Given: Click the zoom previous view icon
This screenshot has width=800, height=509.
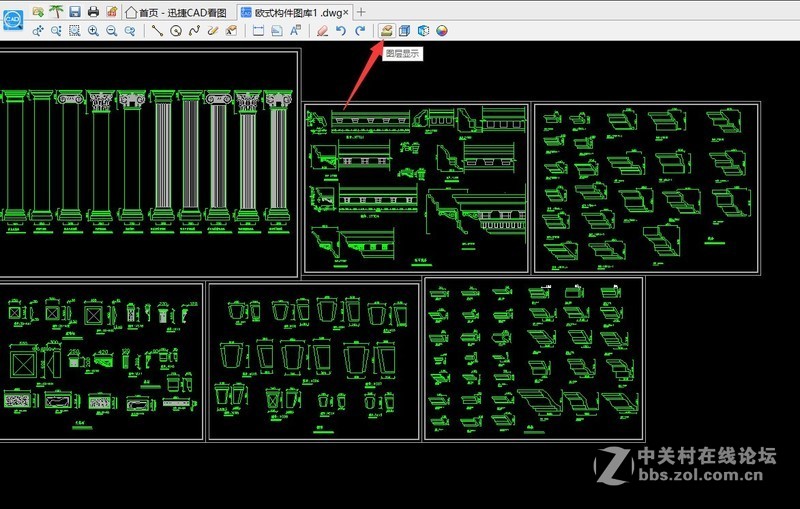Looking at the screenshot, I should pyautogui.click(x=130, y=31).
